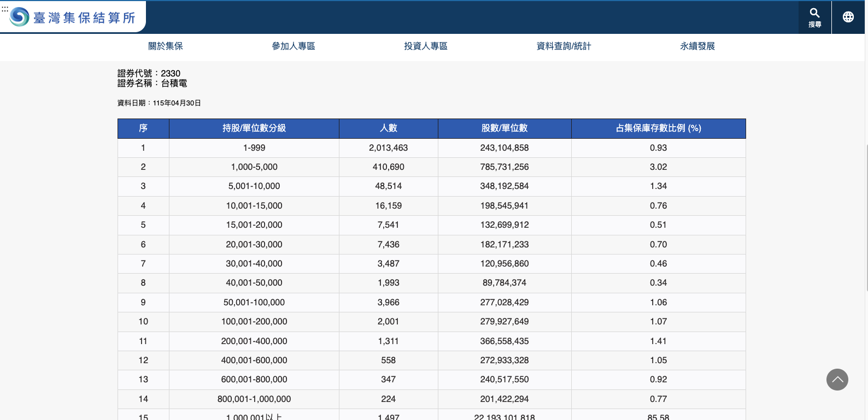Click the 臺灣集保結算所 site title
Screen dimensions: 868x420
point(84,18)
